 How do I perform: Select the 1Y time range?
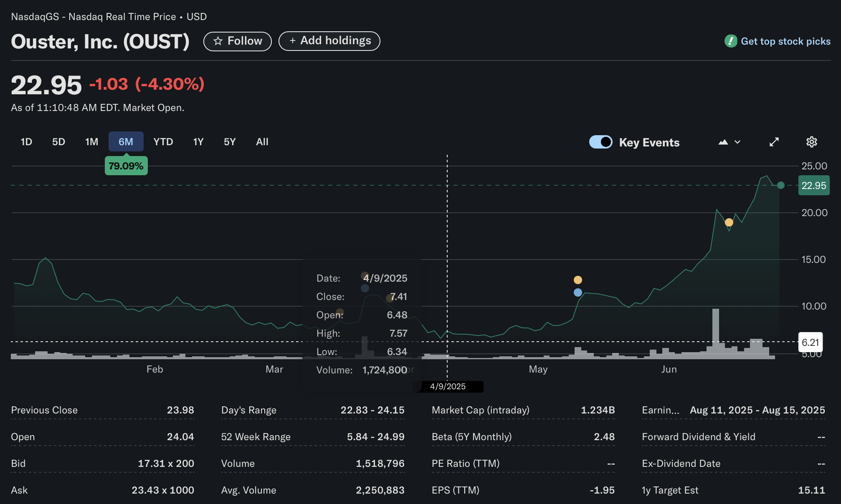click(x=198, y=142)
